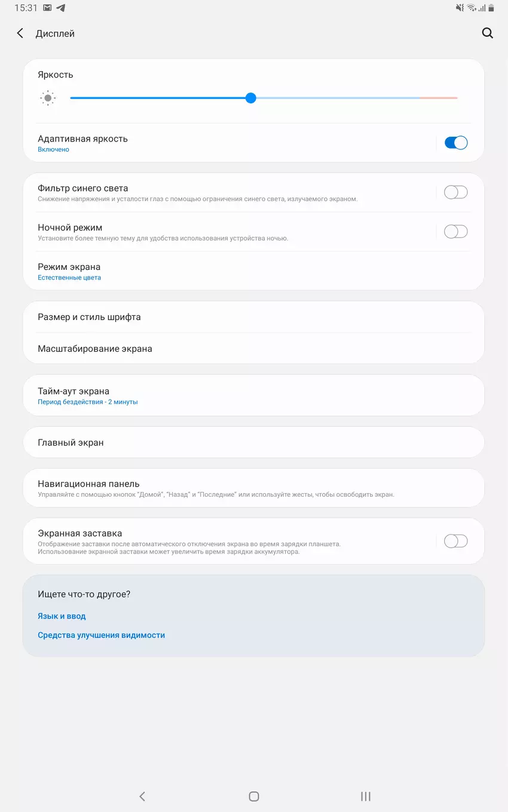Go back using the header back arrow
Screen dimensions: 508x812
[20, 33]
